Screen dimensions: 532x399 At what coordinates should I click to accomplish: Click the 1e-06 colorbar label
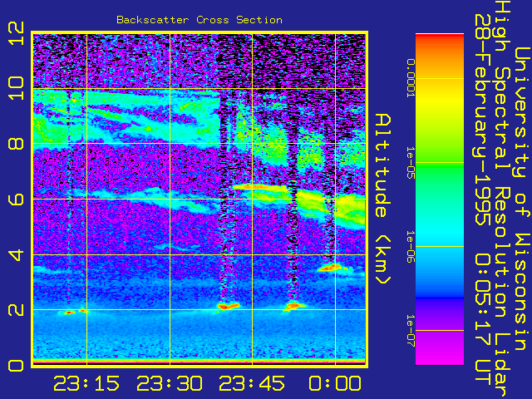[411, 247]
